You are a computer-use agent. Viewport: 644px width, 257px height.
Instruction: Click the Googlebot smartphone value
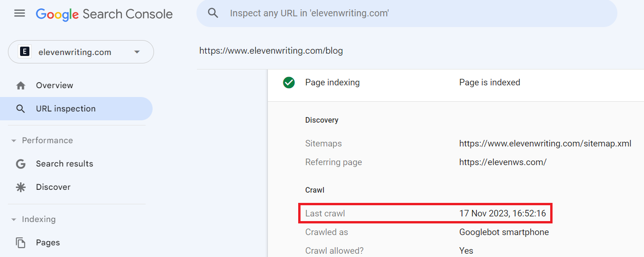tap(504, 232)
